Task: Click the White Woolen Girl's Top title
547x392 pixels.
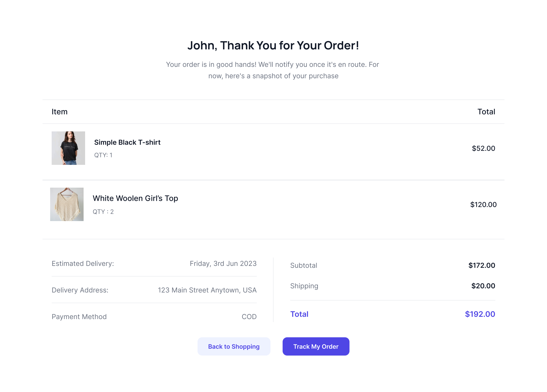Action: tap(135, 198)
